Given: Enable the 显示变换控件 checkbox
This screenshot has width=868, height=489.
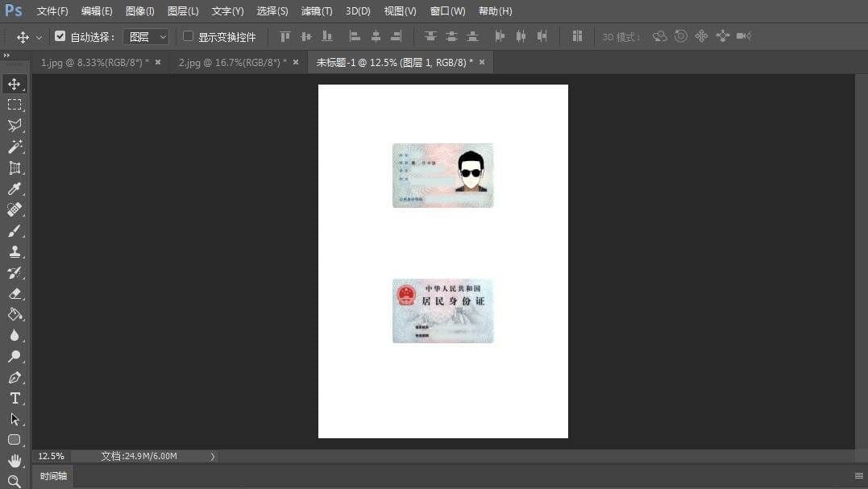Looking at the screenshot, I should tap(187, 36).
